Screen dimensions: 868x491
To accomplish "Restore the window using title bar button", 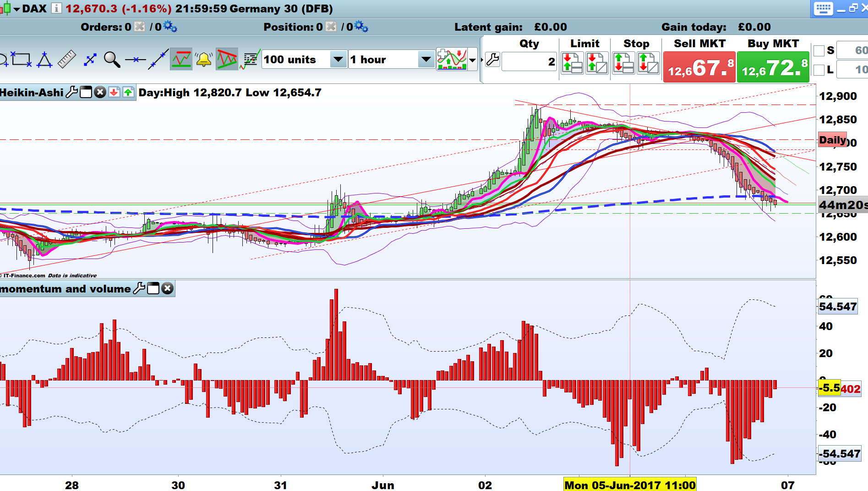I will (853, 8).
